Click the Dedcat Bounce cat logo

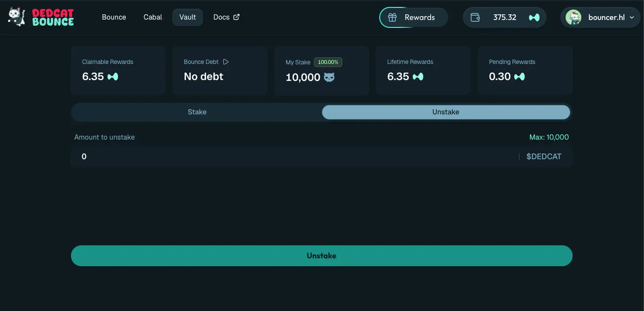point(17,17)
